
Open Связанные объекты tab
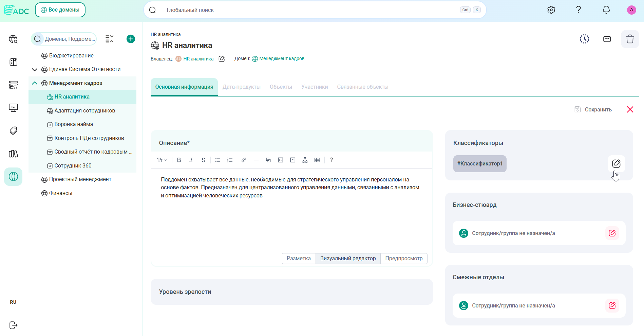coord(363,87)
